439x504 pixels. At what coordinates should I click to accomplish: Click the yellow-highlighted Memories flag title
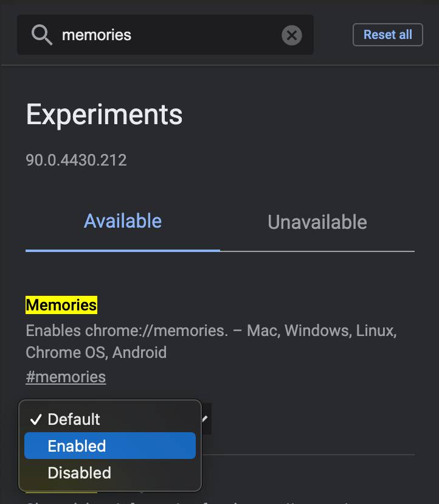61,305
